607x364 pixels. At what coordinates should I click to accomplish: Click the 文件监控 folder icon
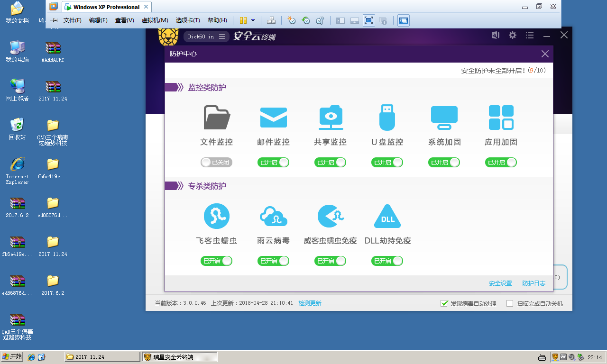click(217, 118)
